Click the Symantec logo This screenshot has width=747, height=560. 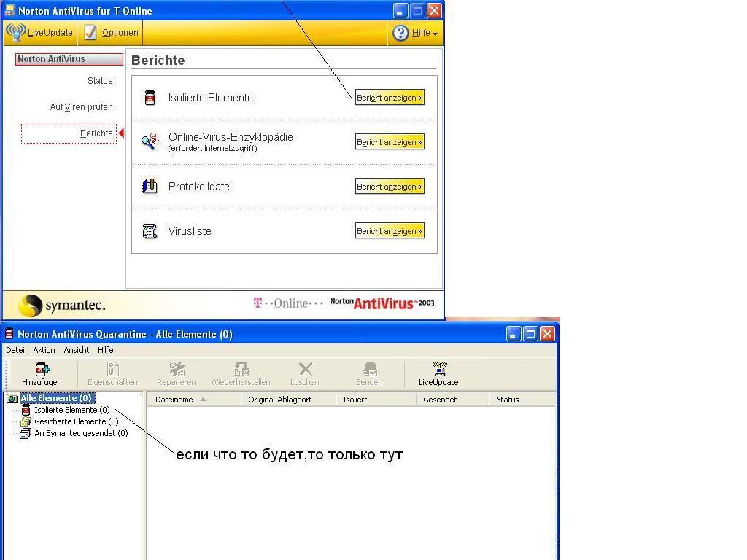[61, 305]
